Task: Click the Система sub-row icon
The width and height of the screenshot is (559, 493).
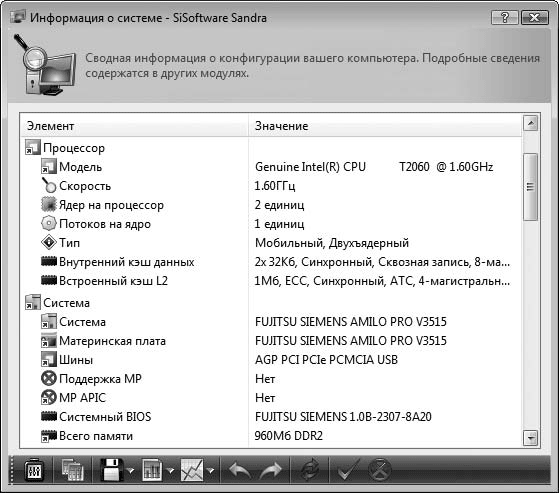Action: pyautogui.click(x=48, y=322)
